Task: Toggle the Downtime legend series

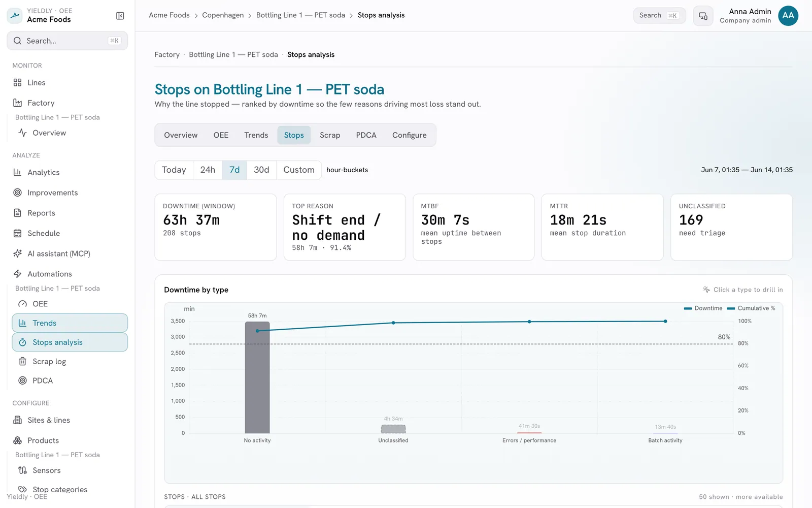Action: pos(703,308)
